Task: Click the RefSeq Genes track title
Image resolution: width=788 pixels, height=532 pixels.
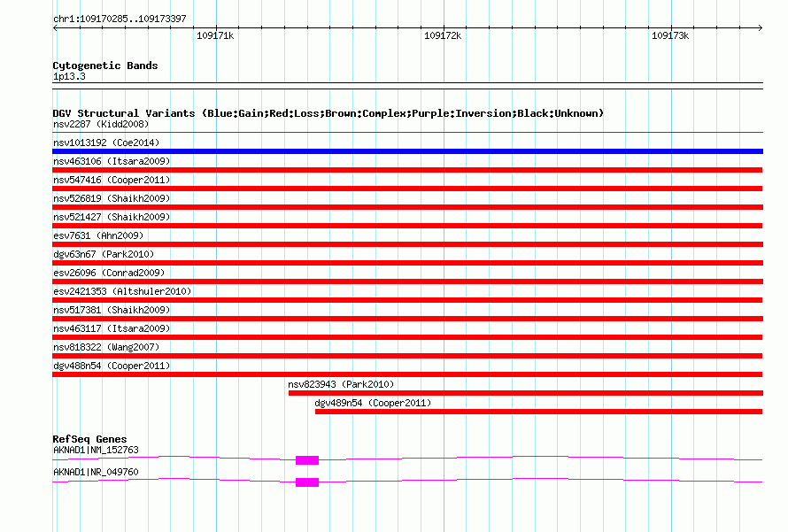Action: point(89,439)
